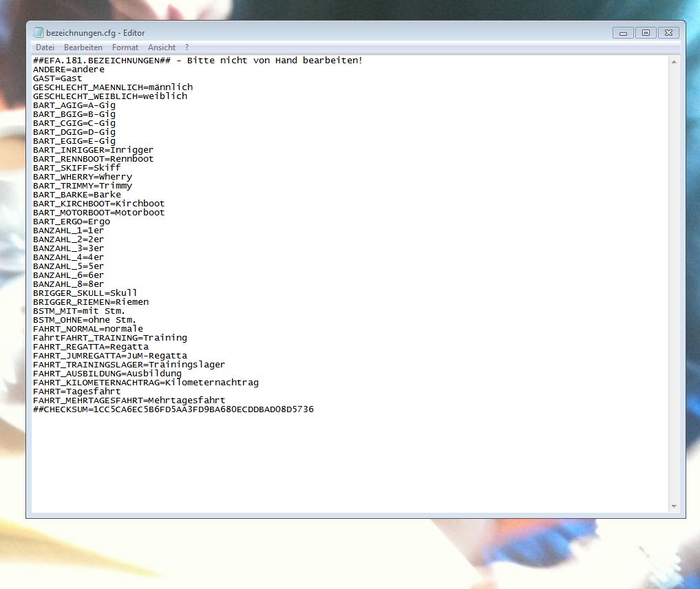
Task: Close the bezeichnungen.cfg Editor window
Action: (668, 32)
